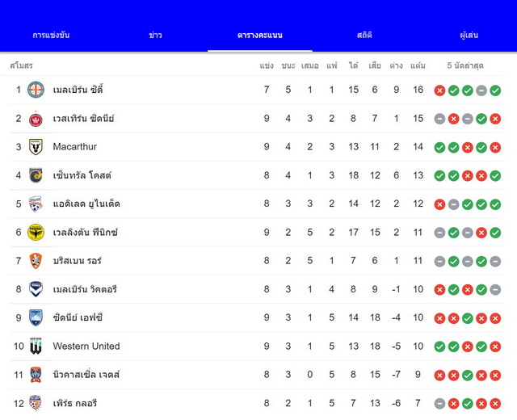Click the Central Coast Mariners crest
The height and width of the screenshot is (420, 517).
[x=36, y=175]
